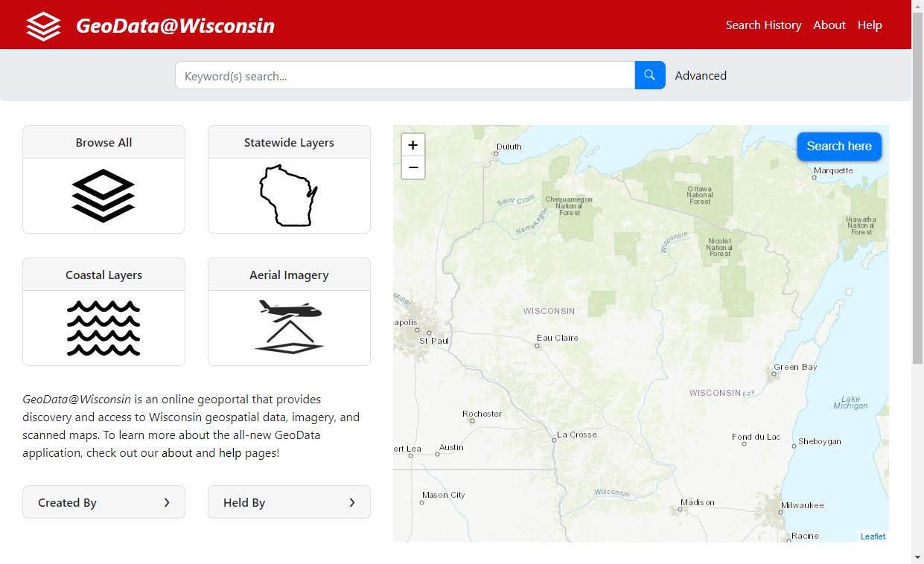The image size is (924, 564).
Task: Click the Aerial Imagery airplane icon
Action: pyautogui.click(x=289, y=327)
